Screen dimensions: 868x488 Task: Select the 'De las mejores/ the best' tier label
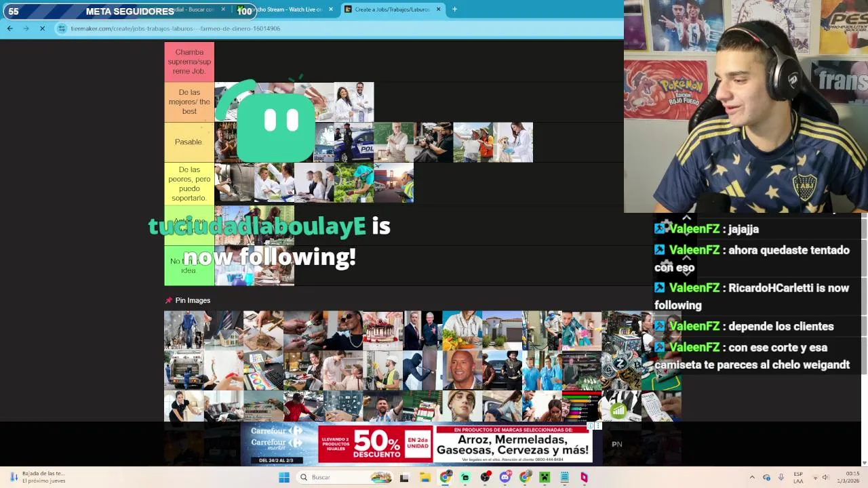pos(189,102)
